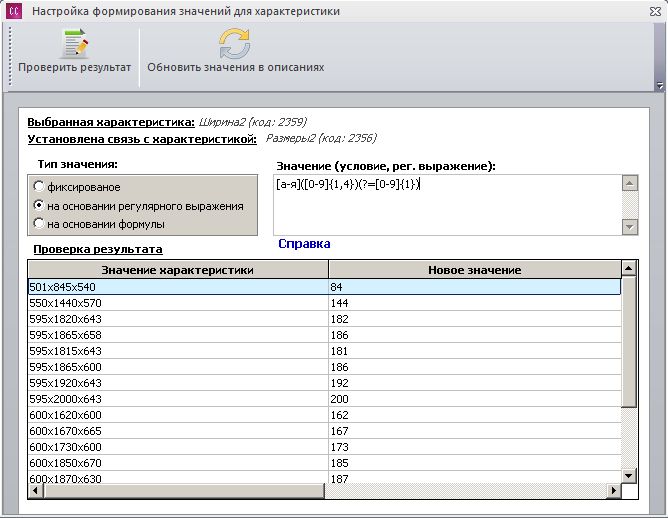Click Размеры2 (код: 2356) text
Viewport: 668px width, 518px height.
click(x=321, y=138)
